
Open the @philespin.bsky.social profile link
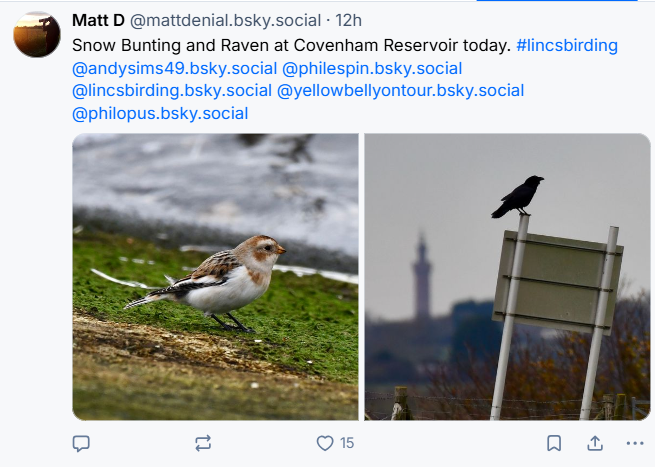pyautogui.click(x=372, y=69)
